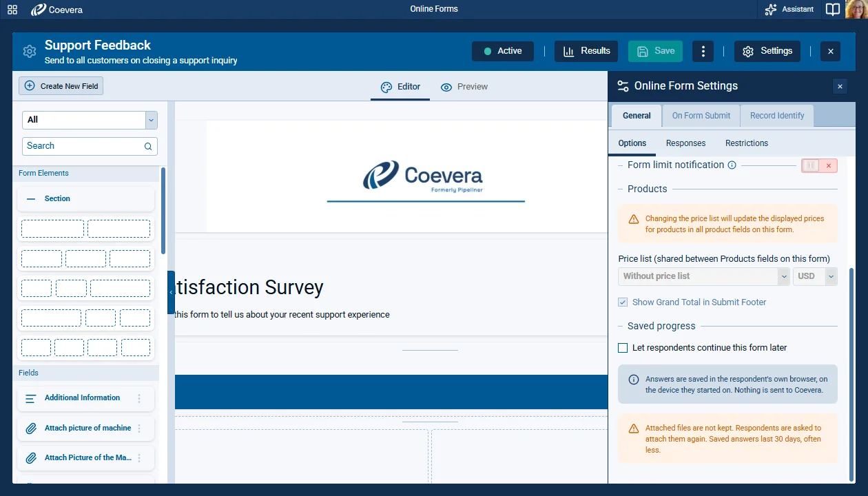868x496 pixels.
Task: Click the Additional Information text-lines icon
Action: pos(31,398)
